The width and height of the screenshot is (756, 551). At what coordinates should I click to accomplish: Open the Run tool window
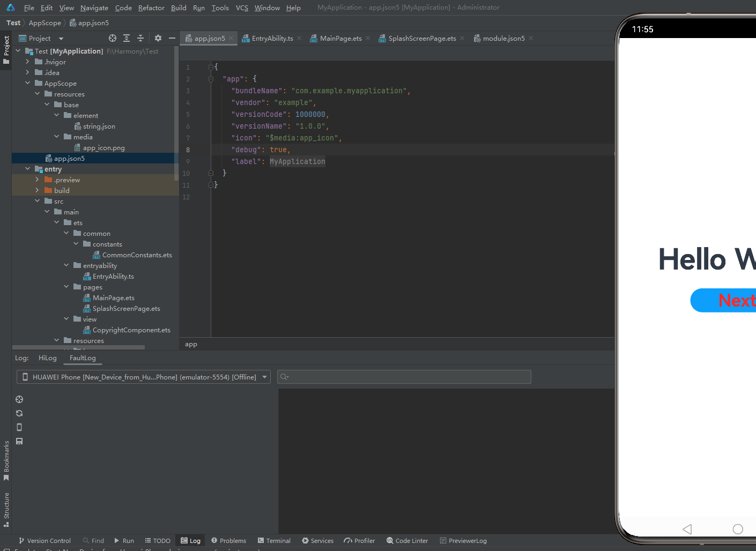(x=124, y=541)
